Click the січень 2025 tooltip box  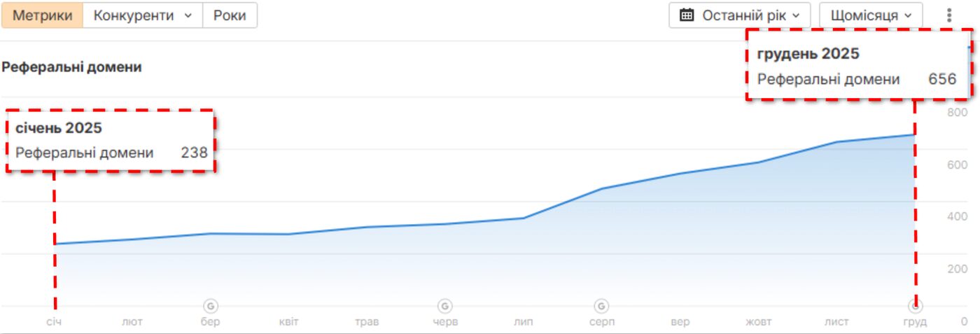tap(111, 141)
